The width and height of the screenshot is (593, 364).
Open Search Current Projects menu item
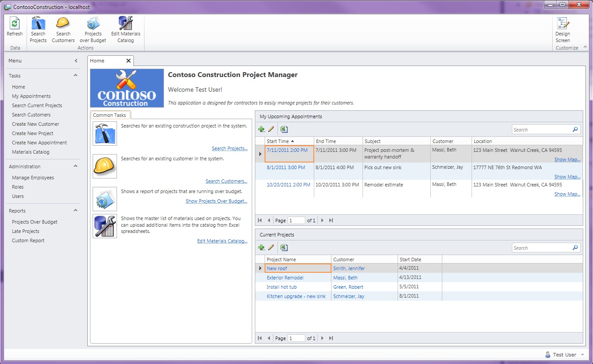click(x=37, y=105)
